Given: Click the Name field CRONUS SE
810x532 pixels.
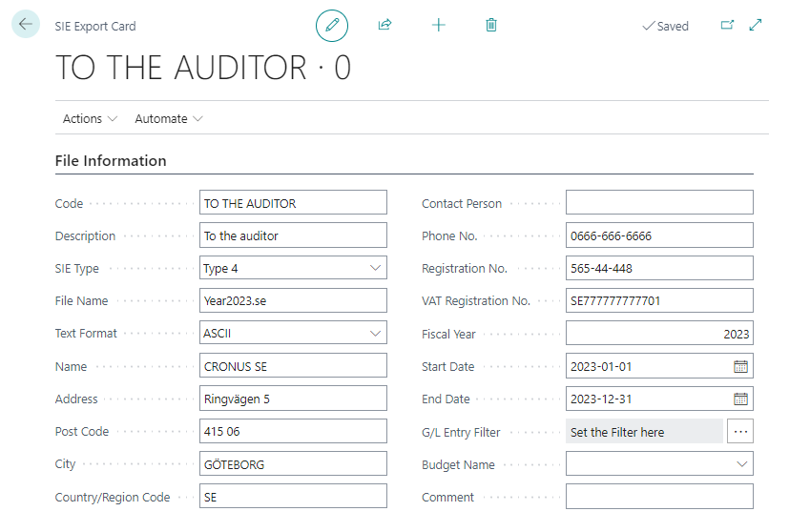Looking at the screenshot, I should 293,366.
